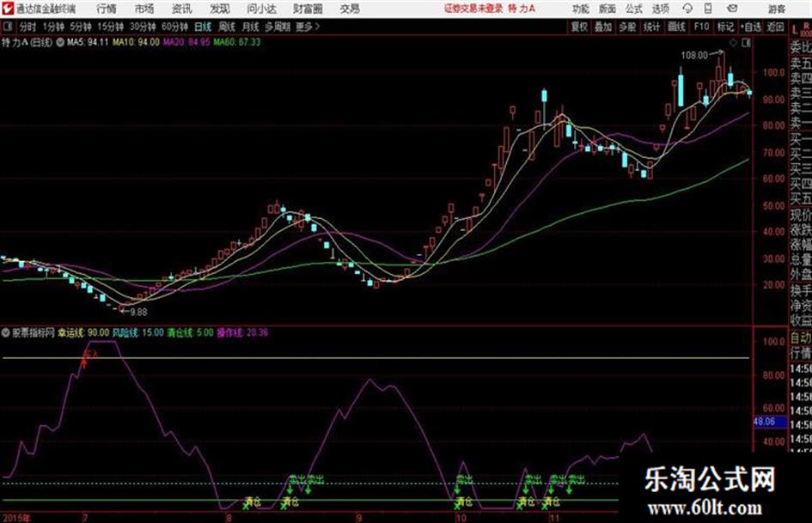Open the 交易 menu
This screenshot has height=523, width=812.
point(350,9)
